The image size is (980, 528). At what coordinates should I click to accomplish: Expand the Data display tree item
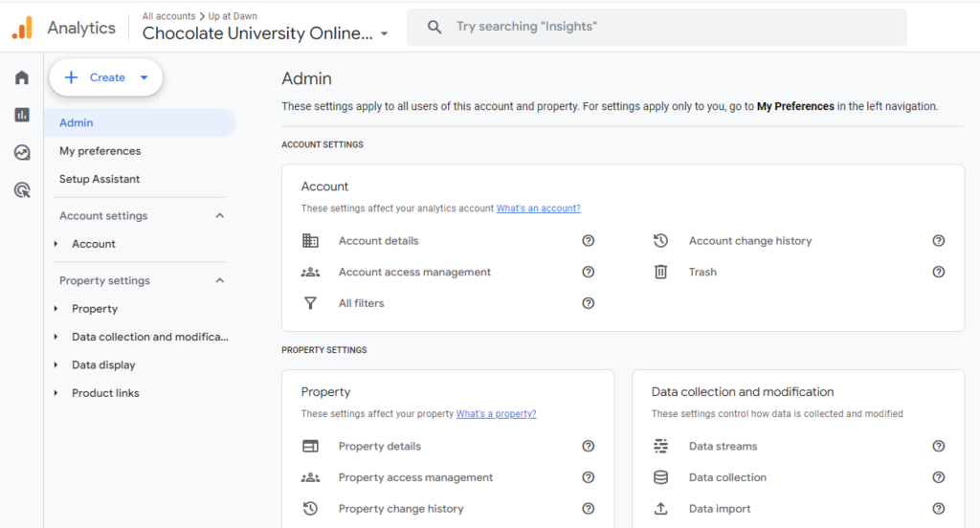coord(56,365)
